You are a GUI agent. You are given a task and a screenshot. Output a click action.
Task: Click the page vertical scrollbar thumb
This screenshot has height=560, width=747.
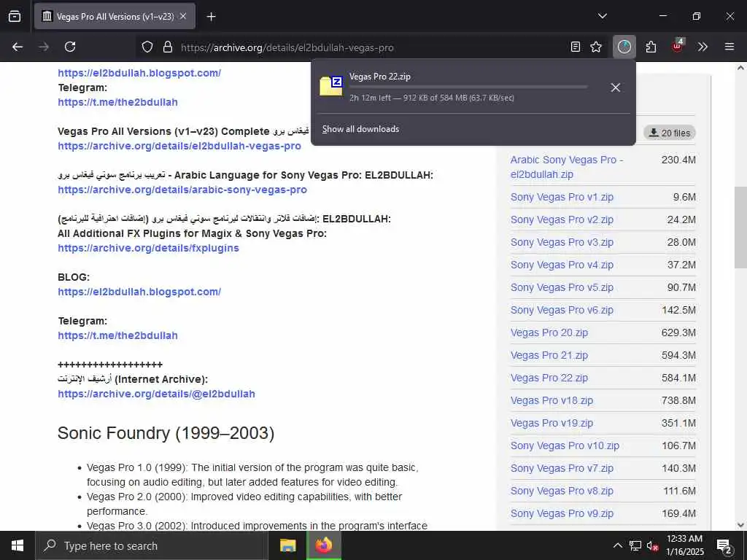[740, 227]
